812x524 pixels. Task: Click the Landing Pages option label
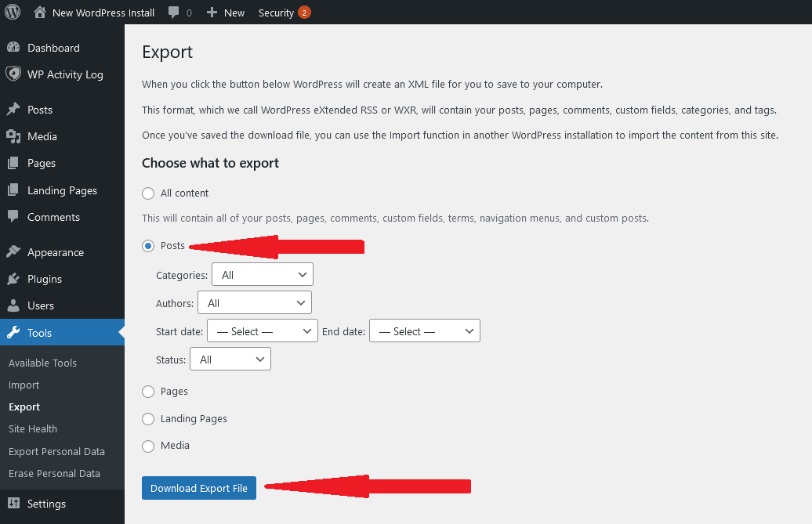[194, 418]
